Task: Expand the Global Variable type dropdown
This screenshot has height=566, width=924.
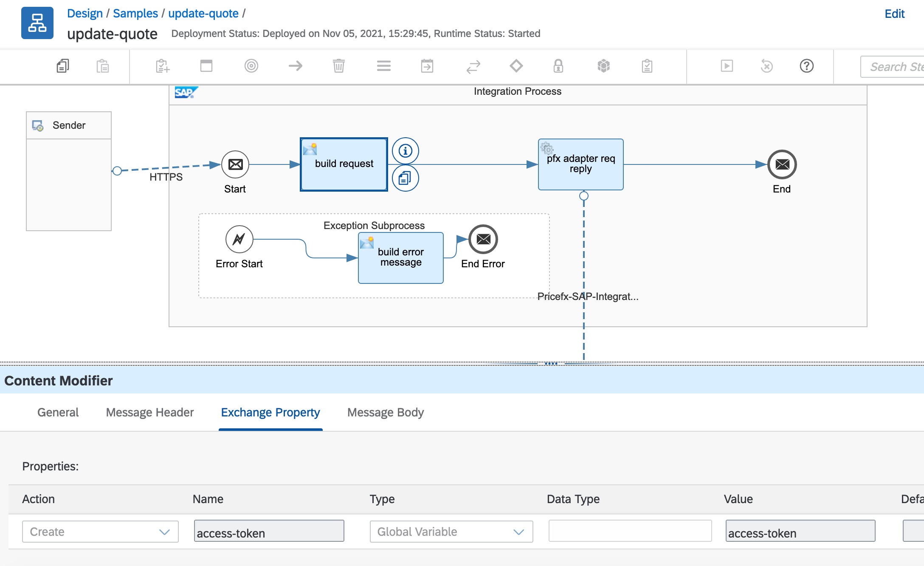Action: point(451,532)
